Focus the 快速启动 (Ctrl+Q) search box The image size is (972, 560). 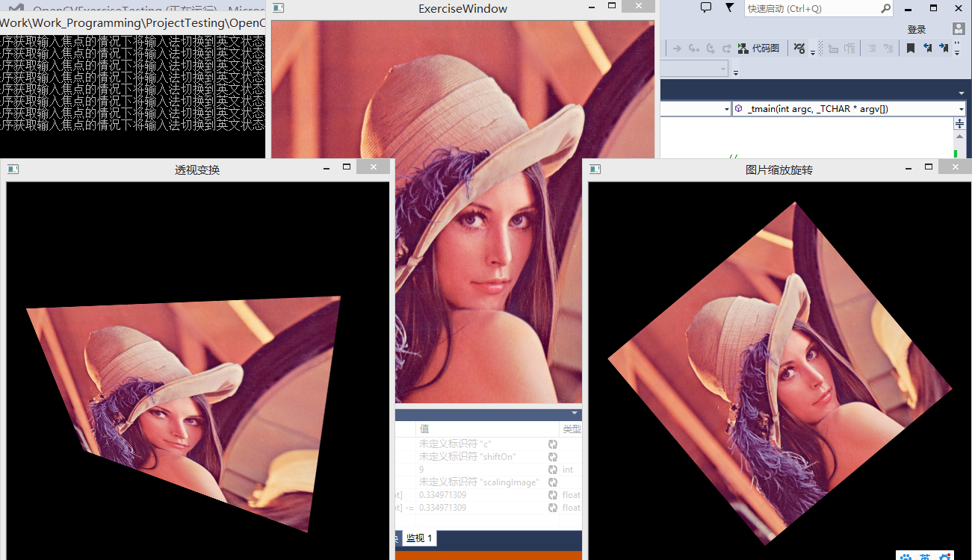click(818, 9)
